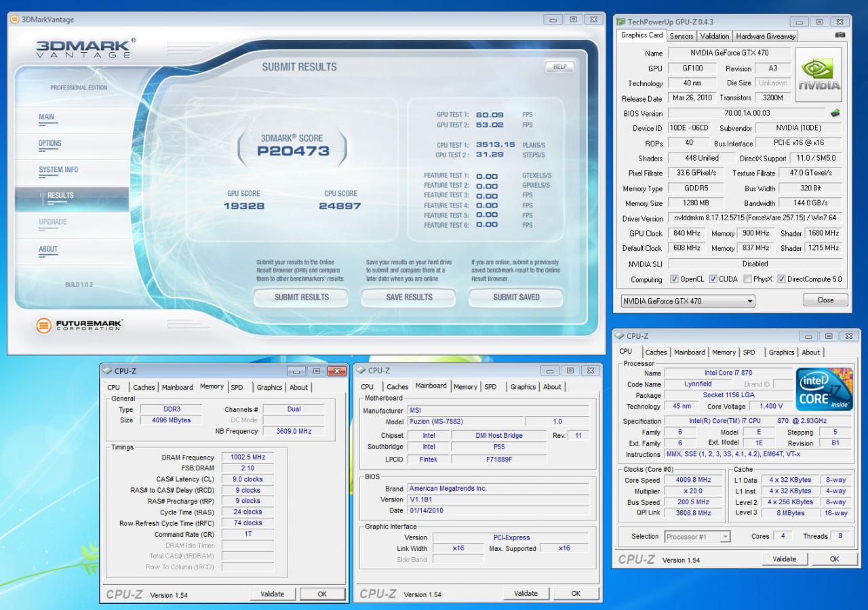Click the NVIDIA logo in GPU-Z
868x610 pixels.
[x=818, y=75]
